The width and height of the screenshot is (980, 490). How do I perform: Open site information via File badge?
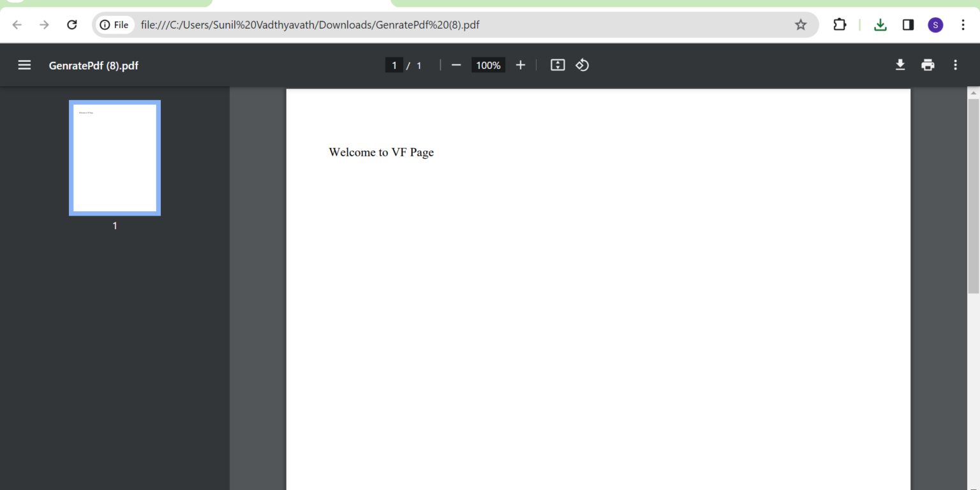coord(114,24)
